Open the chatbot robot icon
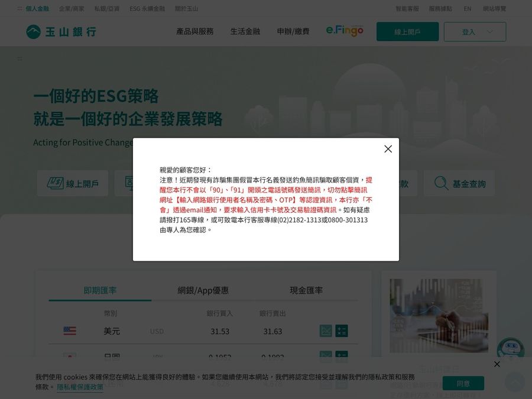Image resolution: width=532 pixels, height=399 pixels. coord(510,348)
